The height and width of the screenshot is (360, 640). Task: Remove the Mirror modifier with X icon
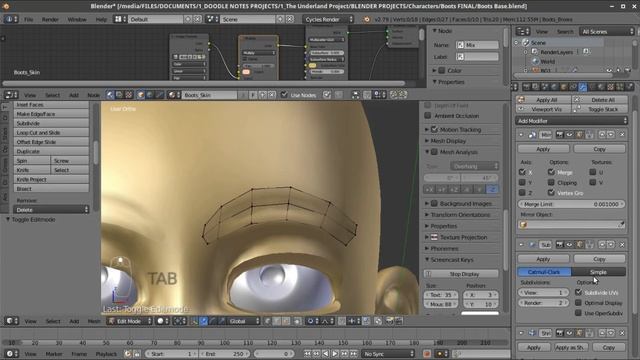tap(622, 134)
